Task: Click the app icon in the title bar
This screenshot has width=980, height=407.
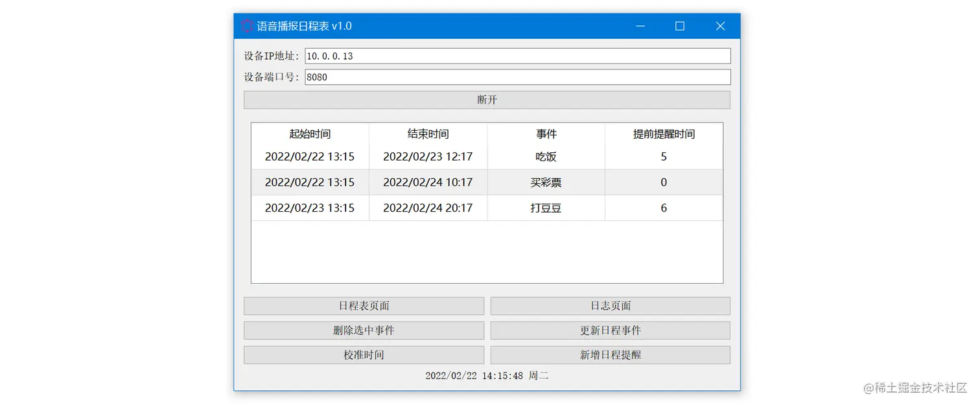Action: [x=247, y=26]
